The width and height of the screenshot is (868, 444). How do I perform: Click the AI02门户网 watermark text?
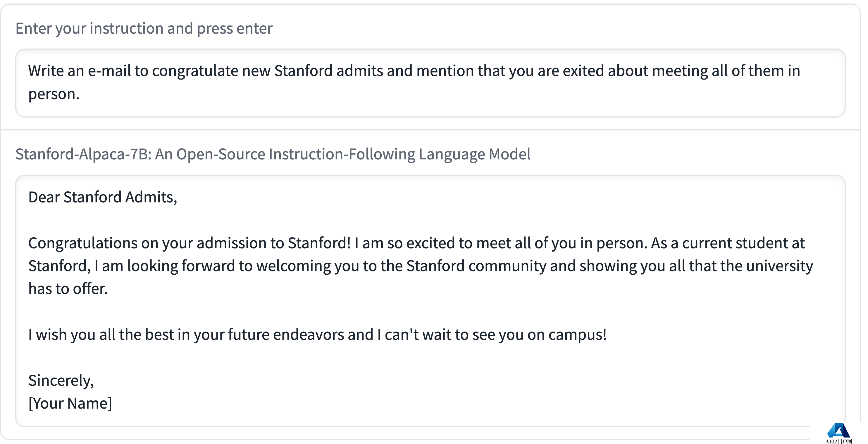tap(838, 441)
